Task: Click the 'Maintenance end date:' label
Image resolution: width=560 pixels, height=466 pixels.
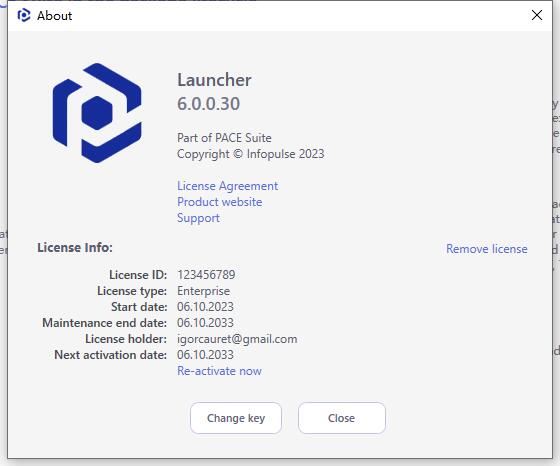Action: point(105,323)
